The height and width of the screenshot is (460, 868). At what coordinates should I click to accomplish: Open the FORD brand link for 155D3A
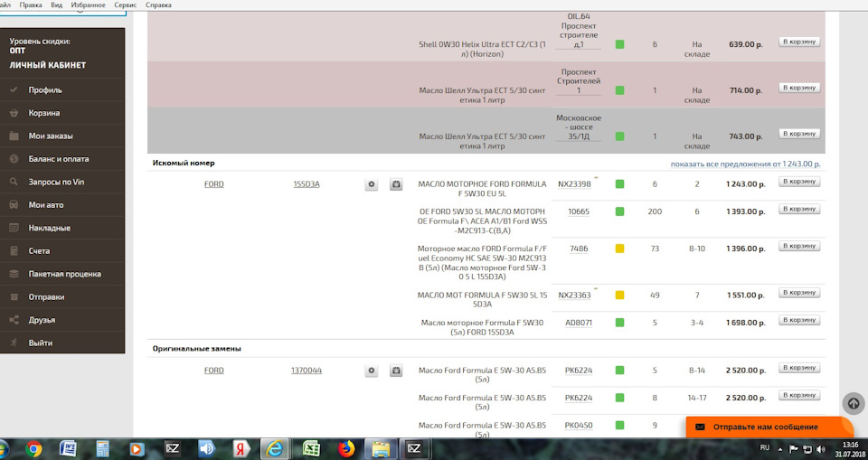(213, 184)
